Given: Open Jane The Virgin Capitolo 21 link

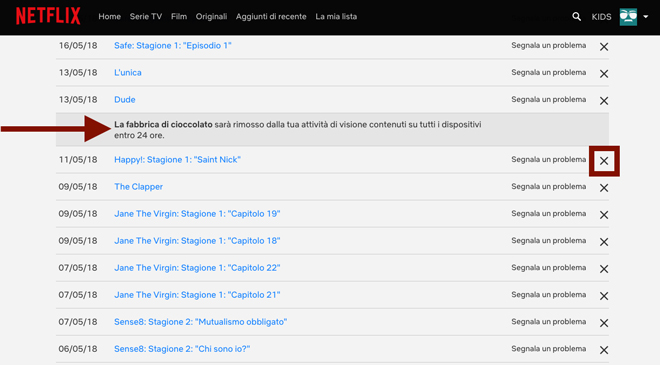Looking at the screenshot, I should [x=197, y=295].
